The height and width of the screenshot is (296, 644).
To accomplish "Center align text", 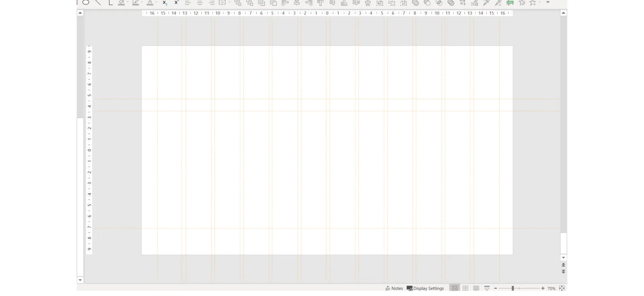I will click(x=200, y=3).
